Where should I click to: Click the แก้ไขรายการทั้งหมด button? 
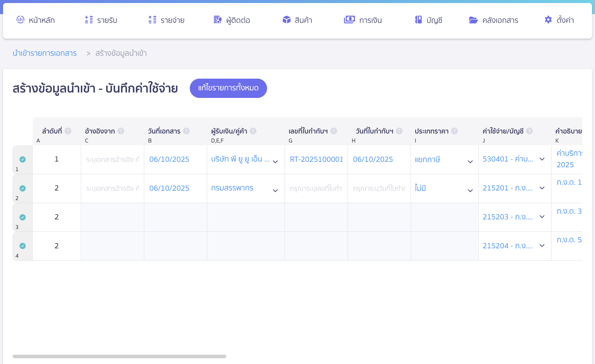click(x=228, y=88)
